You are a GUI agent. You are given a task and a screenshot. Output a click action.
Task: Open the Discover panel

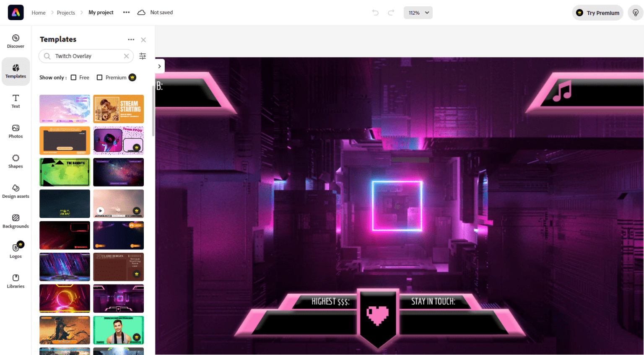pyautogui.click(x=16, y=40)
